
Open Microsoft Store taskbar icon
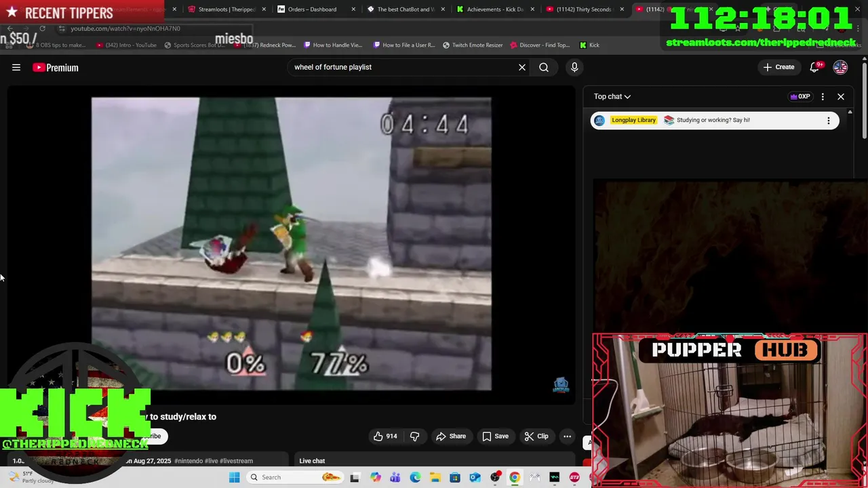point(455,477)
